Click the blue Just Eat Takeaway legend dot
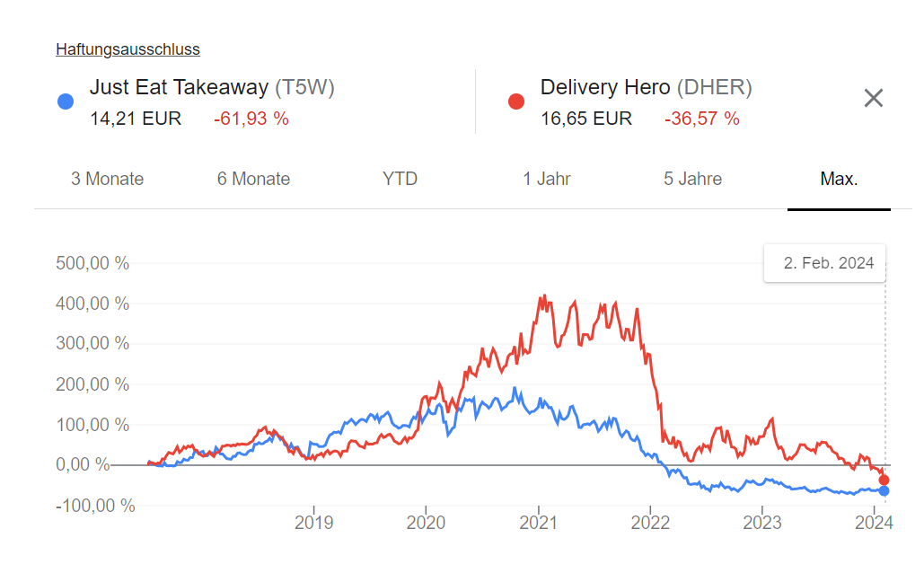 (x=65, y=101)
